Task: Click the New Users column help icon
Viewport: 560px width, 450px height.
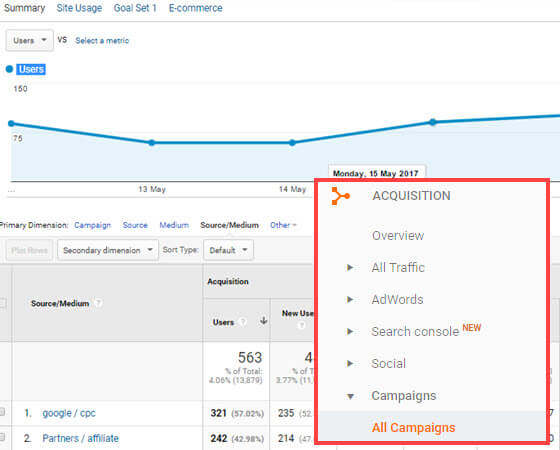Action: pyautogui.click(x=301, y=325)
